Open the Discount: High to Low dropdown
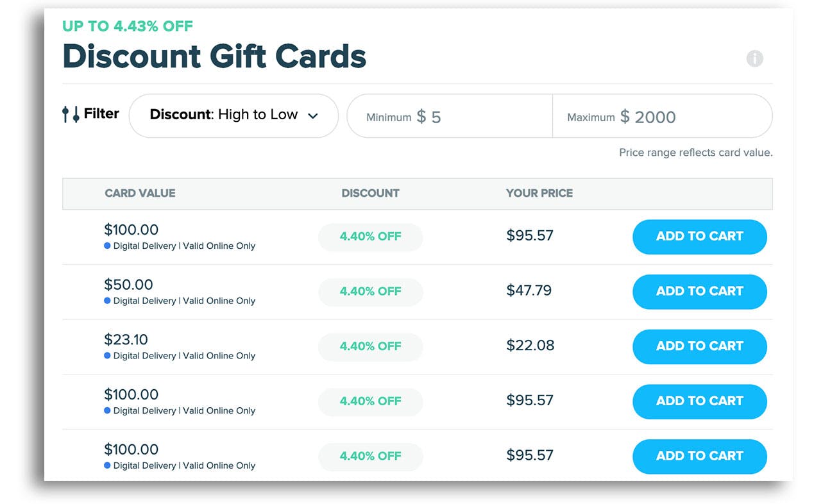The image size is (839, 504). click(x=233, y=115)
